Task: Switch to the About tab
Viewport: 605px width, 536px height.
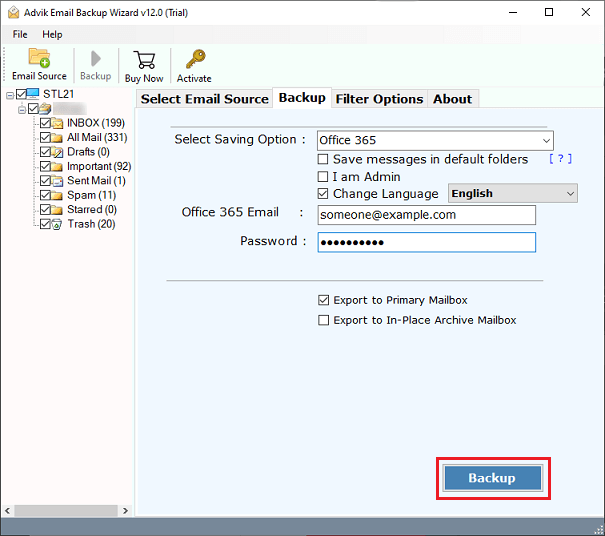Action: [453, 99]
